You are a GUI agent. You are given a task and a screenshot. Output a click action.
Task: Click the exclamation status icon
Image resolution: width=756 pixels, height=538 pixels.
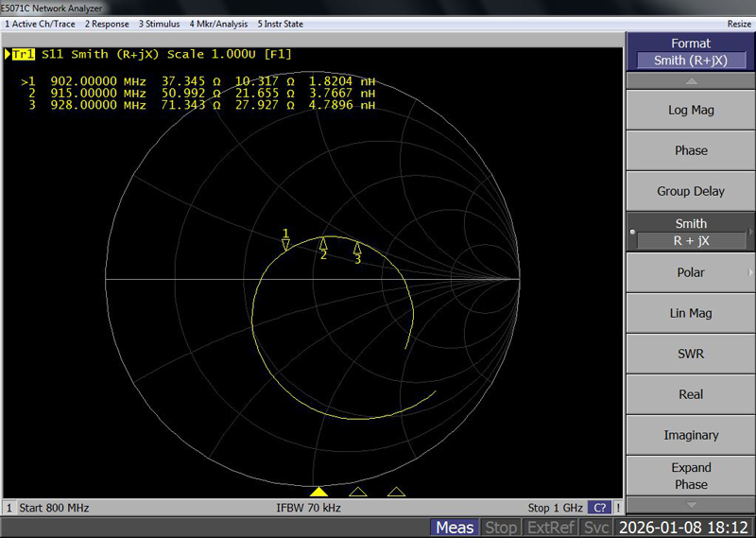(x=617, y=508)
